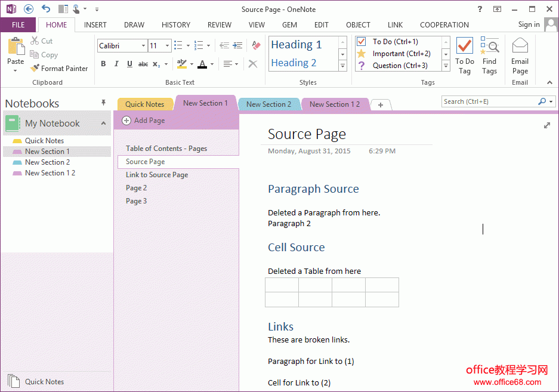Open the INSERT ribbon tab
Screen dimensions: 559x392
tap(95, 25)
